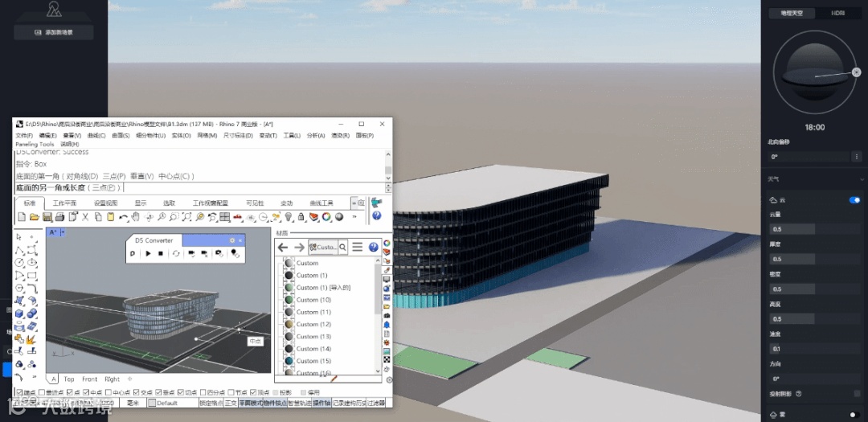Screen dimensions: 868x422
Task: Select the Rectangle tool in left toolbox
Action: point(32,275)
